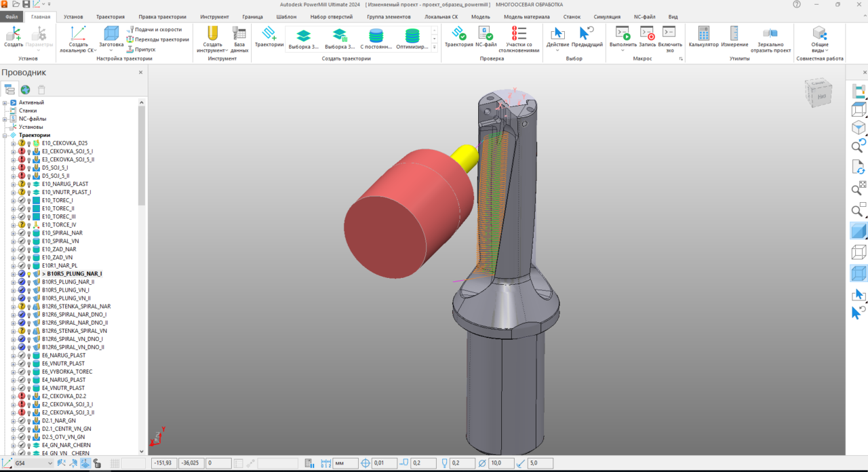
Task: Collapse the Траектории tree node
Action: click(x=5, y=135)
